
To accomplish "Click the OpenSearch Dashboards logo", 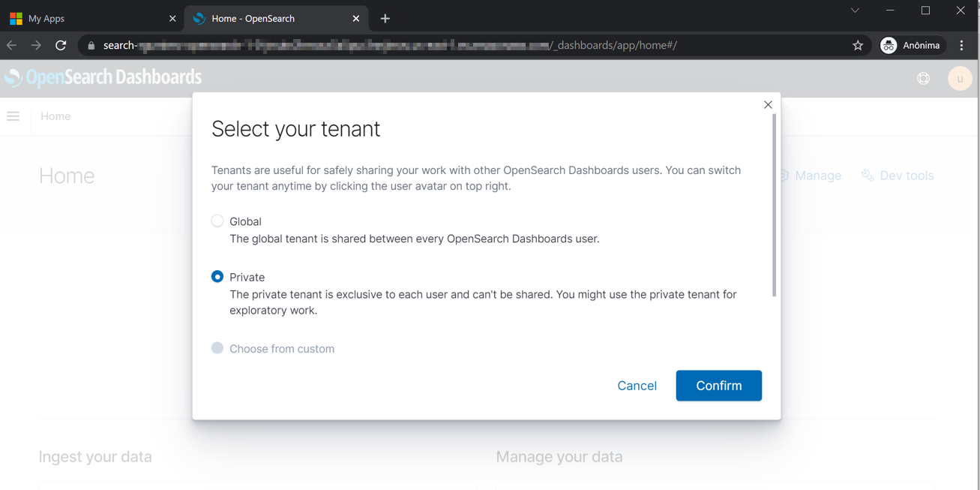I will tap(103, 77).
